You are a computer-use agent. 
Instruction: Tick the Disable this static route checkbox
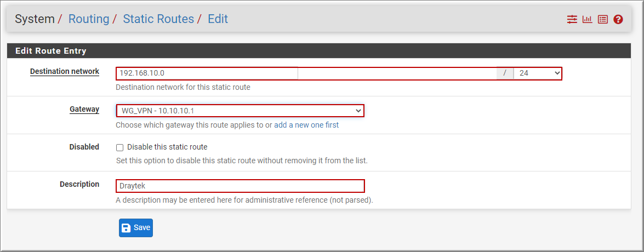point(120,147)
